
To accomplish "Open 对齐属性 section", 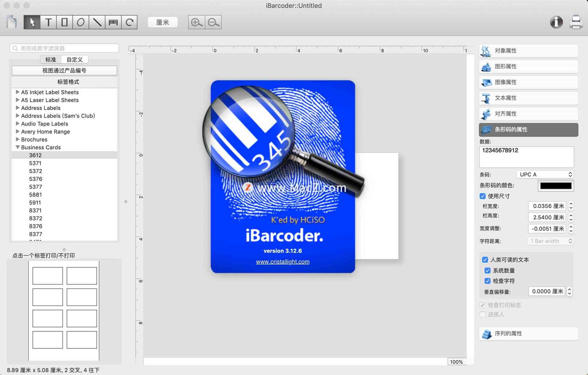I will [x=529, y=114].
